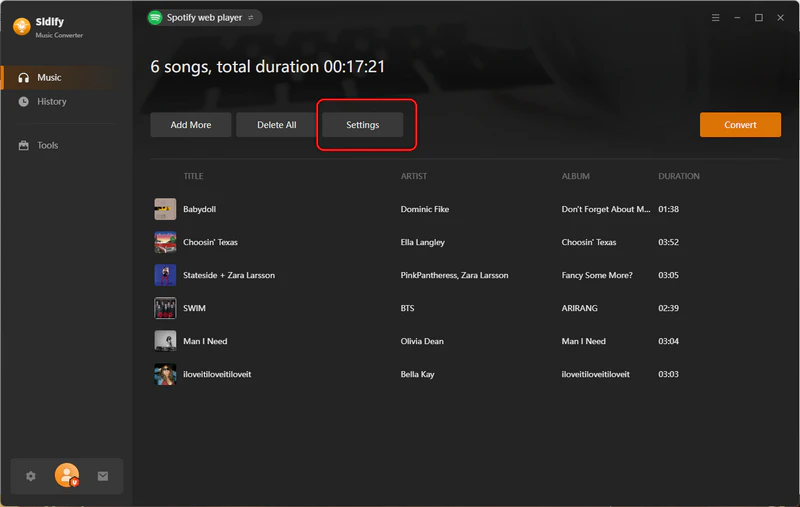Click the Choosin' Texas album art thumbnail
Viewport: 800px width, 507px height.
coord(165,242)
